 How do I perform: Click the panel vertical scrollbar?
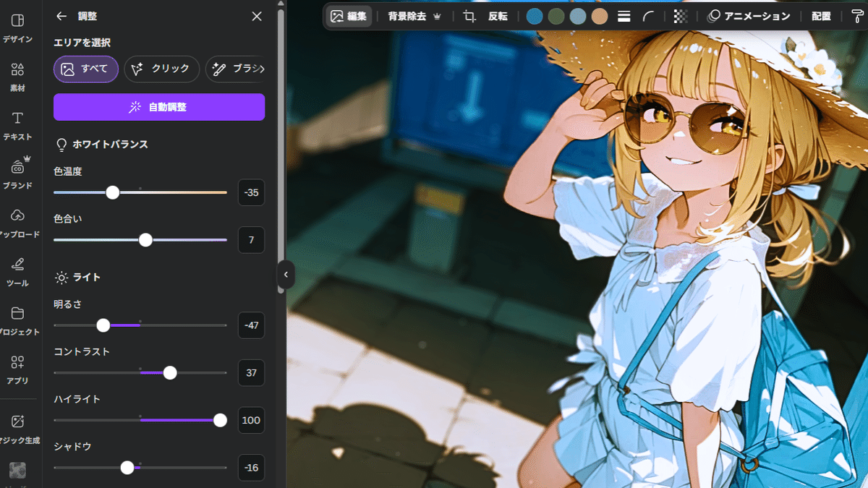pyautogui.click(x=281, y=152)
